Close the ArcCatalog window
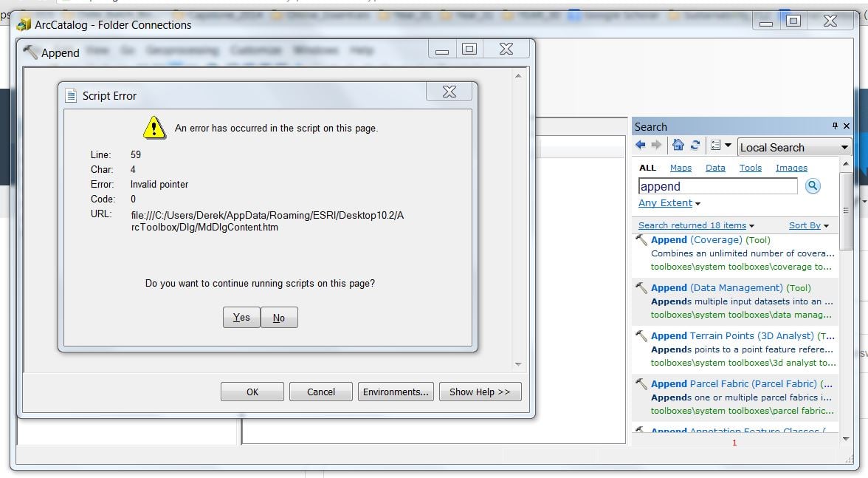 (x=830, y=21)
